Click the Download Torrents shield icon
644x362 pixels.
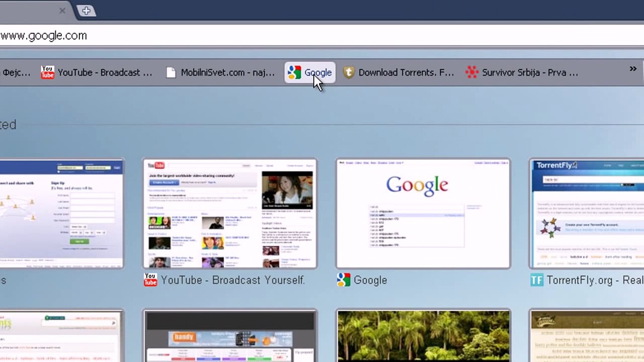point(349,72)
